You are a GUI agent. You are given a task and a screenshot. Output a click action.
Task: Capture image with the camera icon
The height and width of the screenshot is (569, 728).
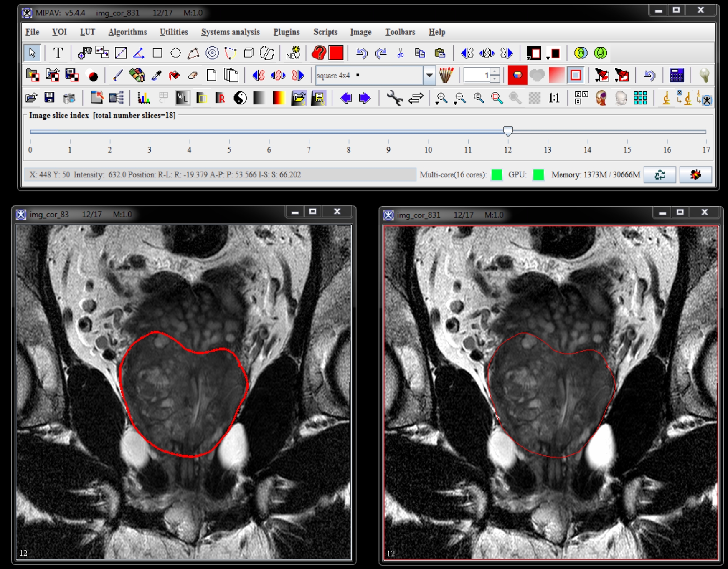pyautogui.click(x=69, y=98)
